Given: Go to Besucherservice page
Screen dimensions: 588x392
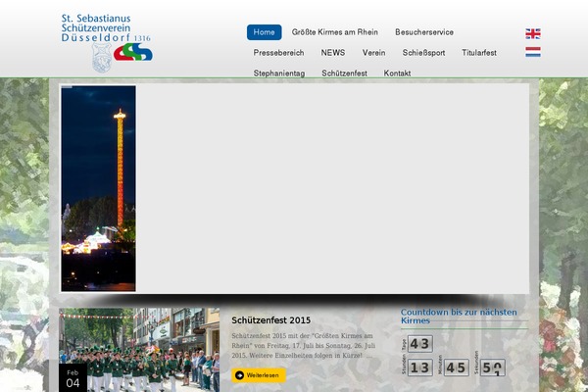Looking at the screenshot, I should (424, 32).
